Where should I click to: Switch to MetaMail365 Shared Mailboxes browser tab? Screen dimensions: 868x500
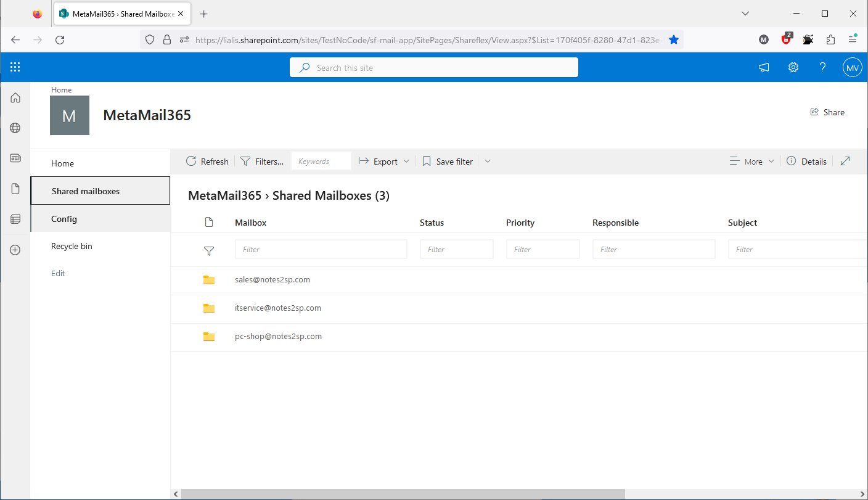123,14
